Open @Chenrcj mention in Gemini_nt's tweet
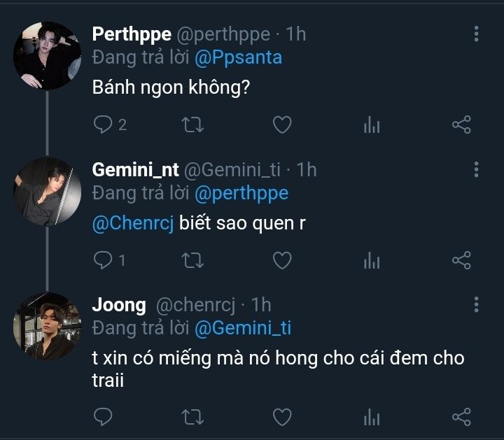The height and width of the screenshot is (440, 504). pyautogui.click(x=133, y=224)
